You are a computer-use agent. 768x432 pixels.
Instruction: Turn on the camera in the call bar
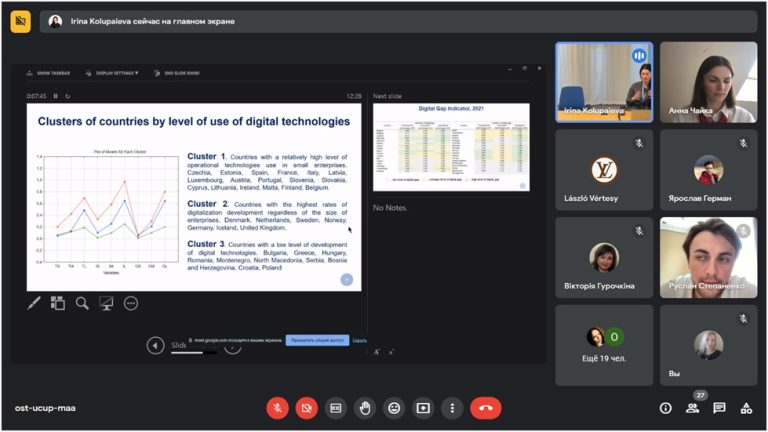[307, 408]
